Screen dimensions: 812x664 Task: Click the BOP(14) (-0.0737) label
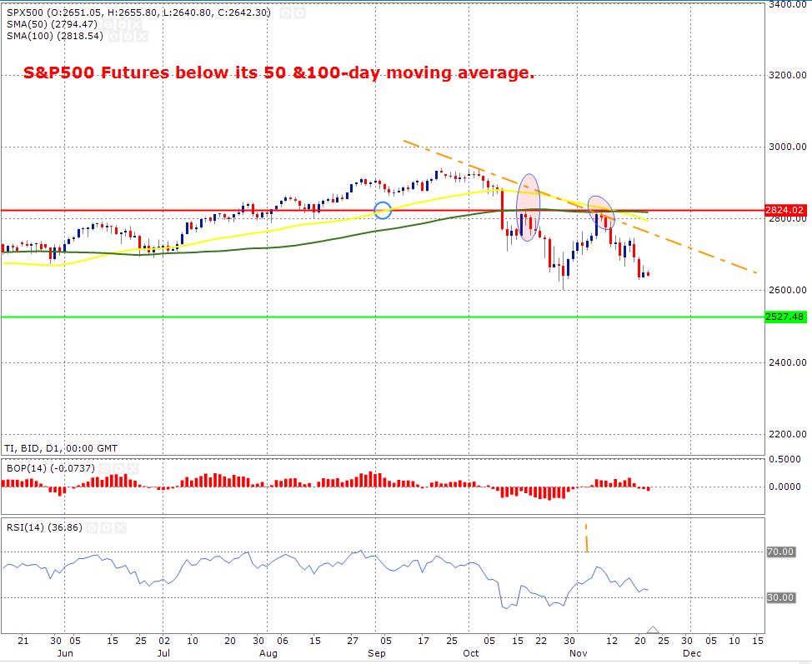tap(50, 468)
